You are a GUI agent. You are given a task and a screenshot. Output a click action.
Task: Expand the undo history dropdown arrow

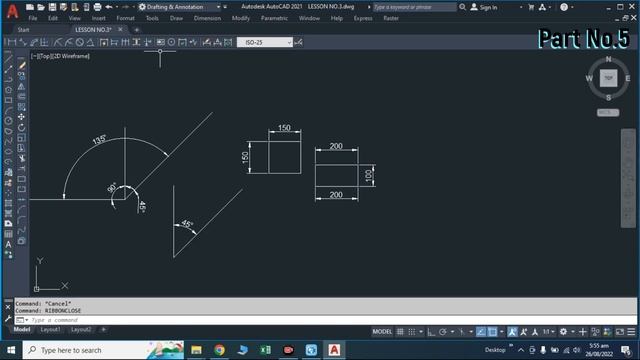point(117,7)
